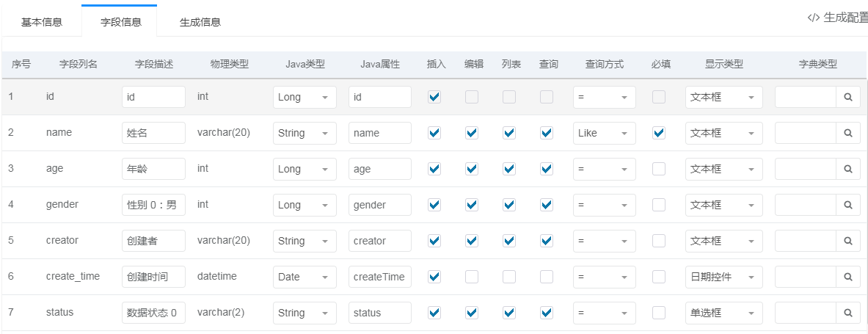Open the 单选框 显示类型 dropdown in the status row
The height and width of the screenshot is (334, 868).
[x=723, y=313]
